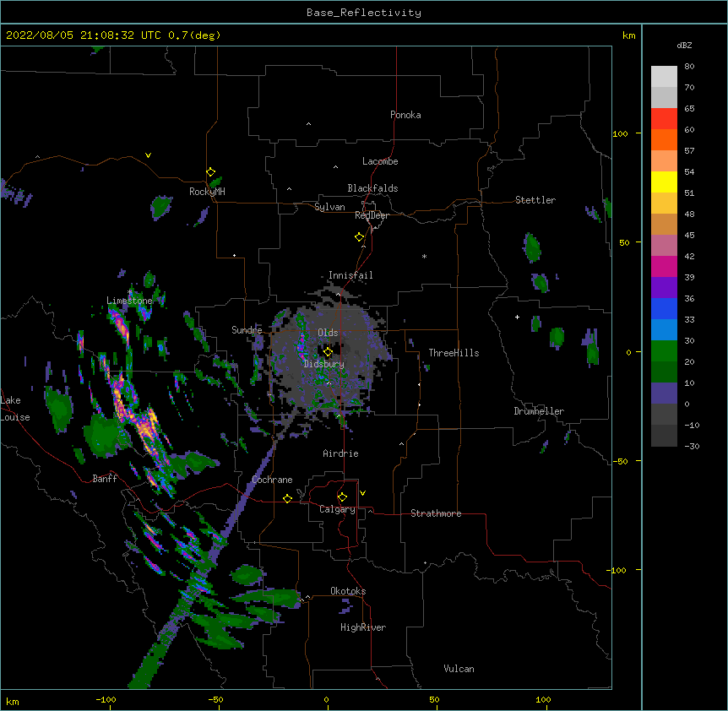Click the Banff label

[105, 479]
